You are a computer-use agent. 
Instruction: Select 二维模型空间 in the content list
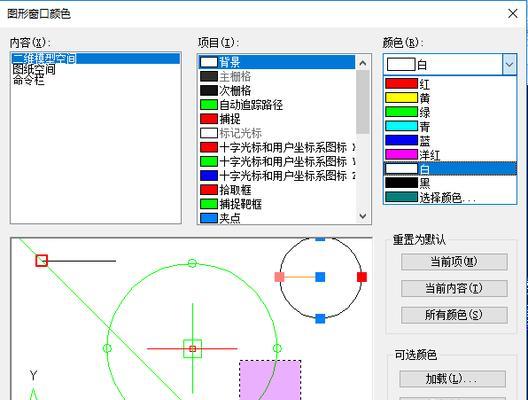[x=95, y=58]
